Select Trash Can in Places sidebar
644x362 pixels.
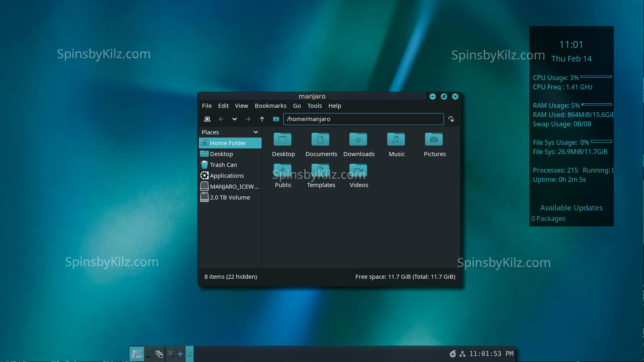[223, 165]
